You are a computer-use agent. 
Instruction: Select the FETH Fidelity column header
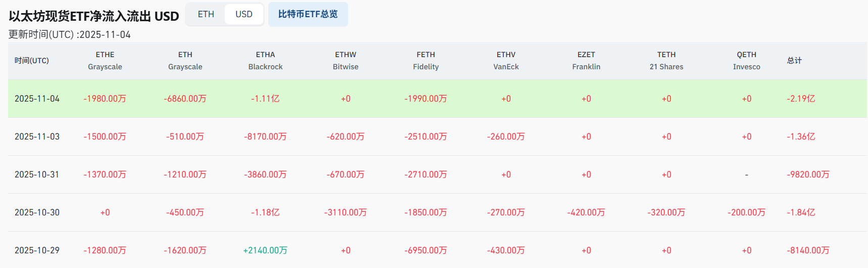pyautogui.click(x=426, y=61)
